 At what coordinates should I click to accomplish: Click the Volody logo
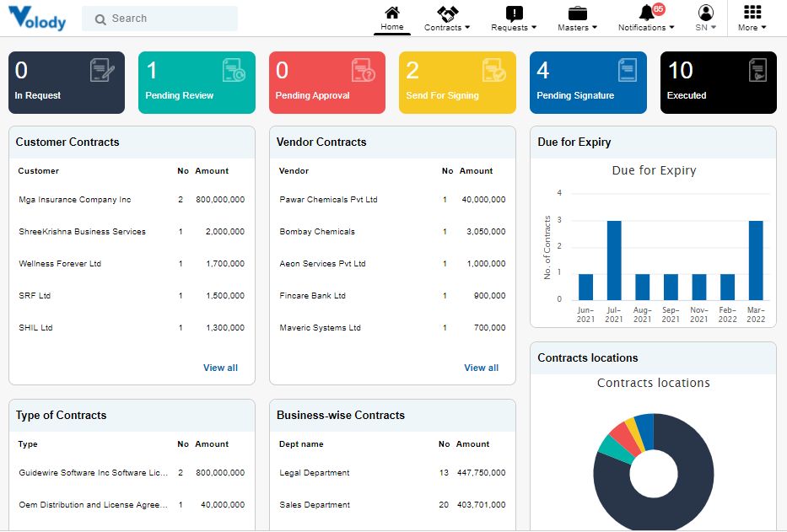tap(37, 19)
